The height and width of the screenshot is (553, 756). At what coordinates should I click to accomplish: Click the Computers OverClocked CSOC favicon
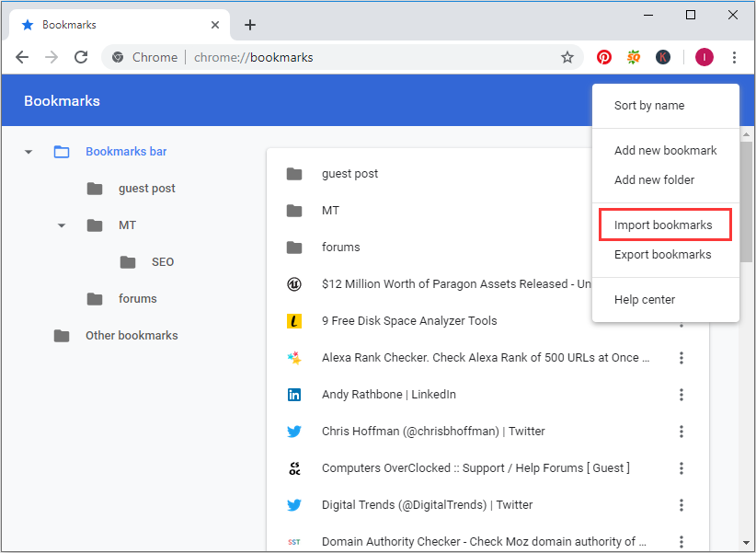pyautogui.click(x=294, y=468)
